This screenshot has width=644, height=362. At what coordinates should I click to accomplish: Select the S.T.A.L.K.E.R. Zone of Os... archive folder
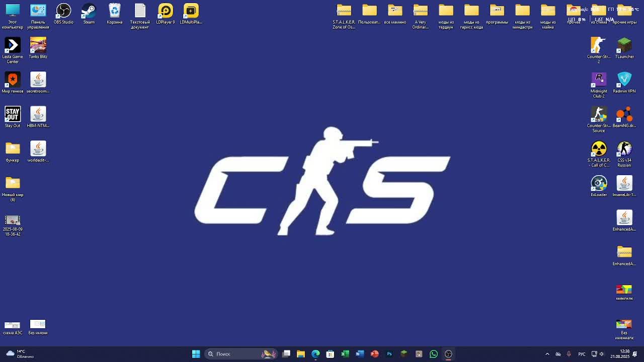tap(344, 16)
